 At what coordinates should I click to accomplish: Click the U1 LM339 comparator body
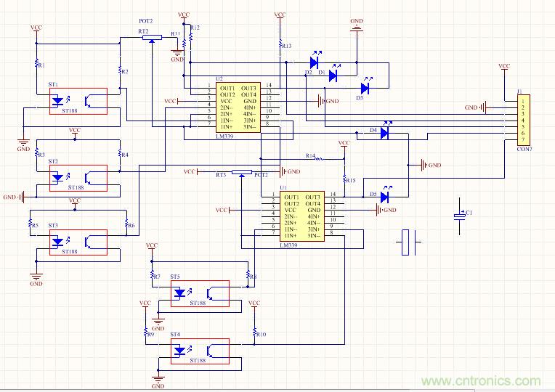[x=301, y=216]
